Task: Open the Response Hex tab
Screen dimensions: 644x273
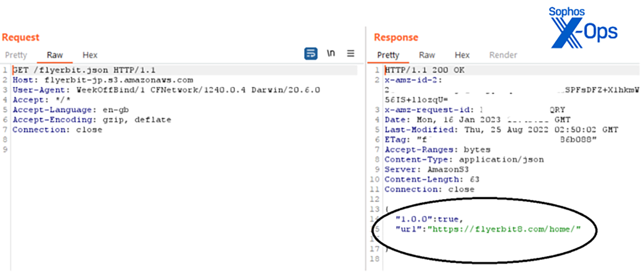Action: 462,55
